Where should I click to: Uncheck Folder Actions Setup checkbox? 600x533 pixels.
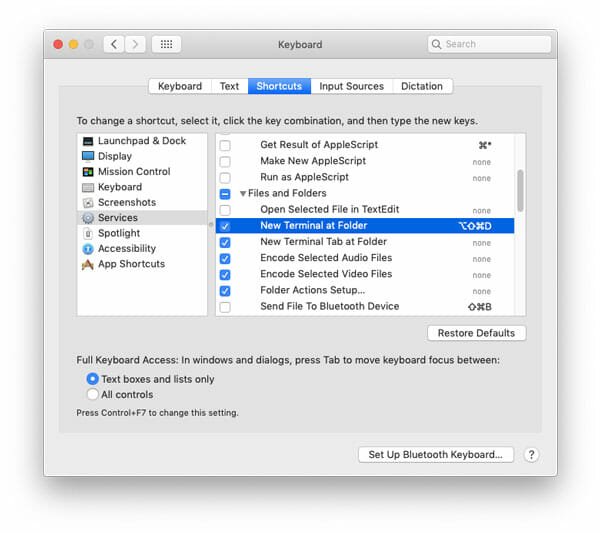click(225, 291)
